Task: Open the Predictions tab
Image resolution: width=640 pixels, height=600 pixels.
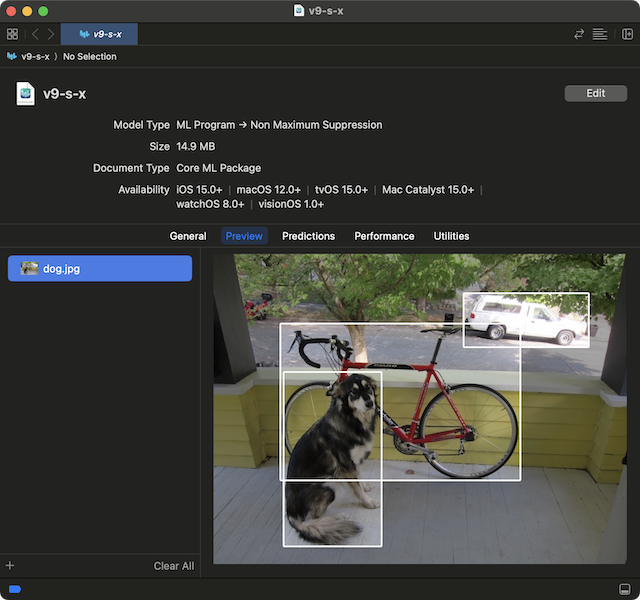Action: (x=308, y=236)
